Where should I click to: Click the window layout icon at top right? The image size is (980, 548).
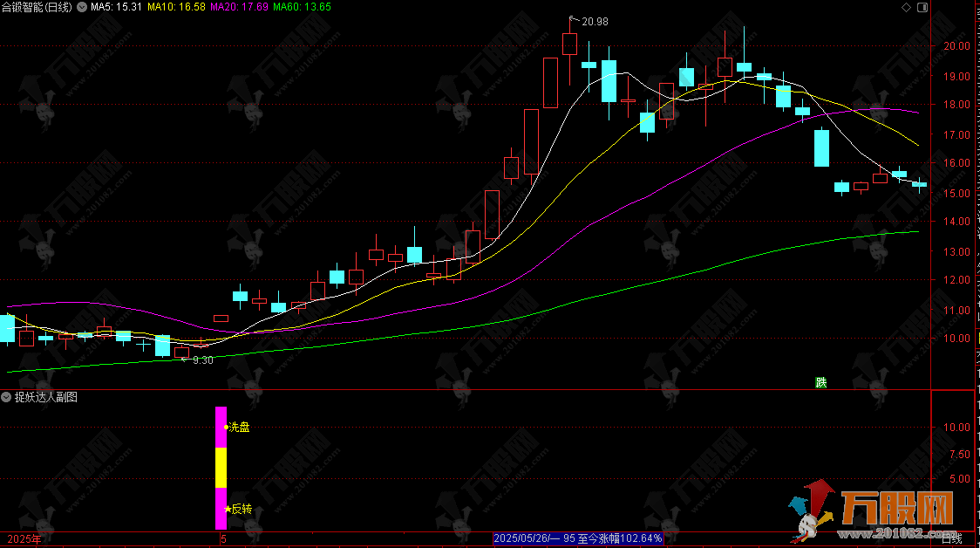click(922, 8)
